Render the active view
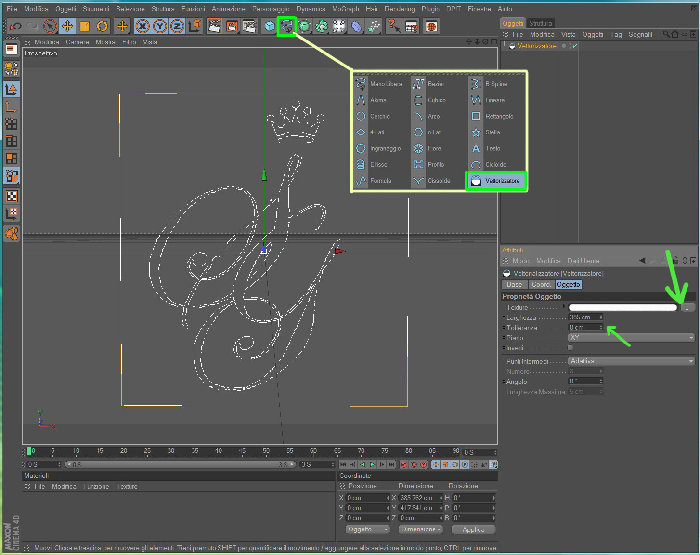This screenshot has width=700, height=555. (x=215, y=26)
